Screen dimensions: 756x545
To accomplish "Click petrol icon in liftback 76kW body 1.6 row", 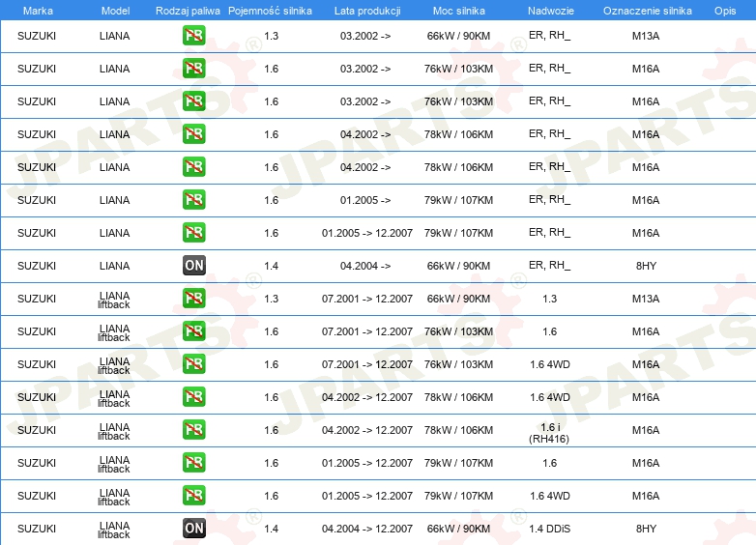I will [193, 331].
